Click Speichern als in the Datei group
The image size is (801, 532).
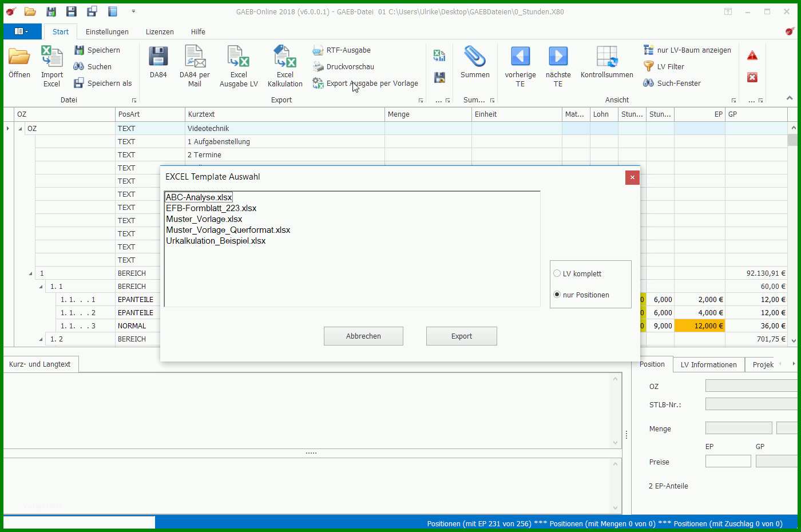pos(103,84)
